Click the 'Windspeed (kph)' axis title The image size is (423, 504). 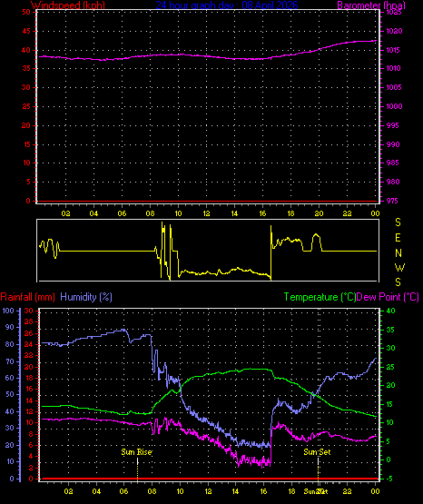coord(68,5)
